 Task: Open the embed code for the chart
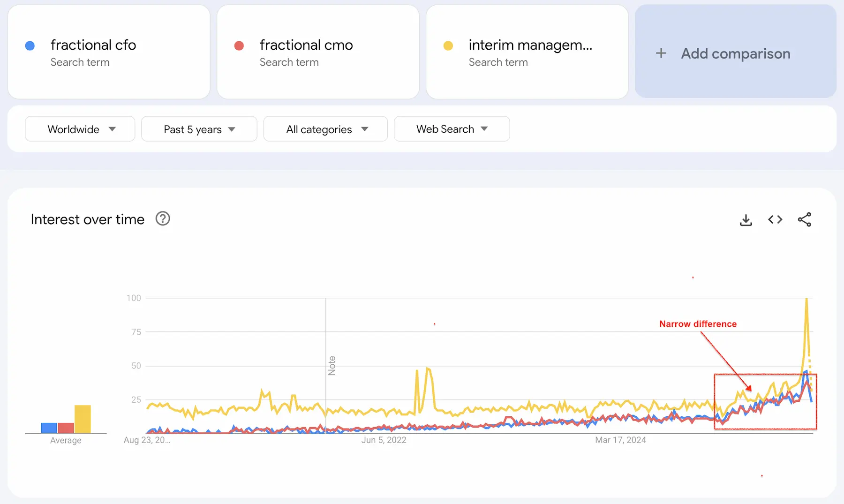tap(775, 219)
